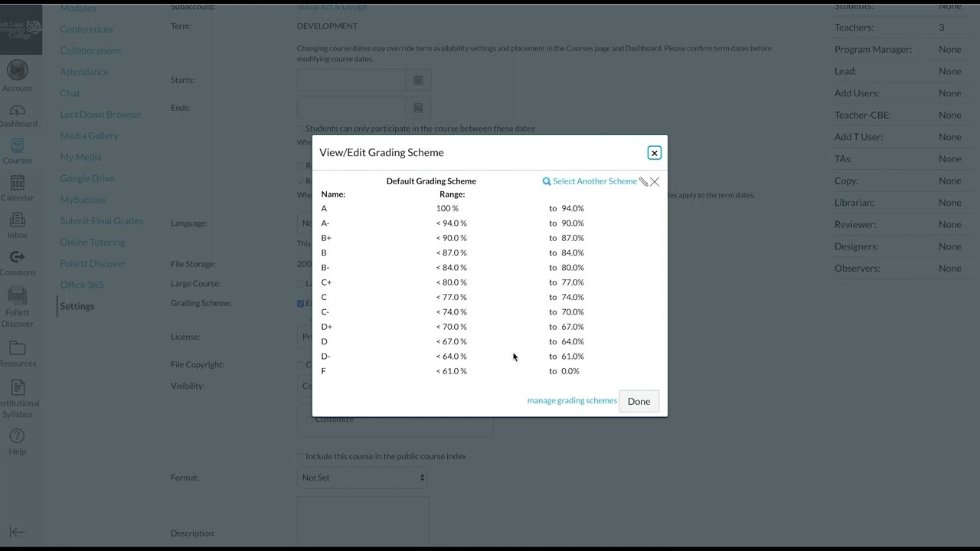
Task: Click the '< 61.0 %' range for F
Action: click(451, 371)
